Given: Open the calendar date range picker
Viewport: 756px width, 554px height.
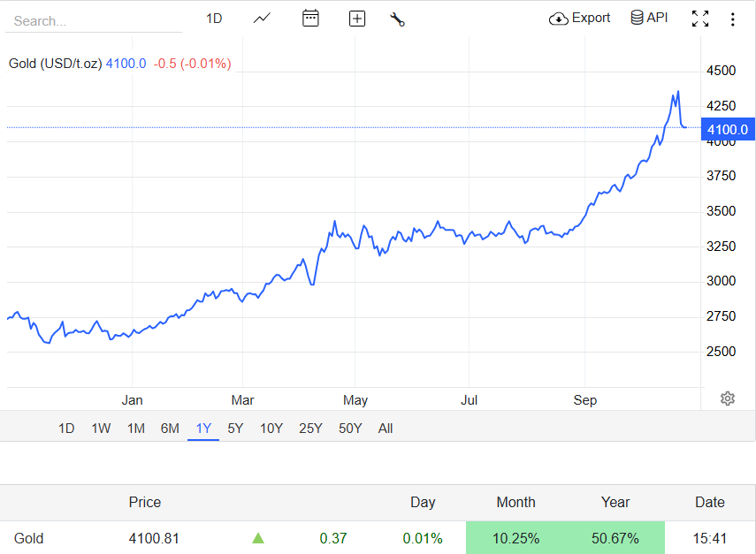Looking at the screenshot, I should coord(310,19).
